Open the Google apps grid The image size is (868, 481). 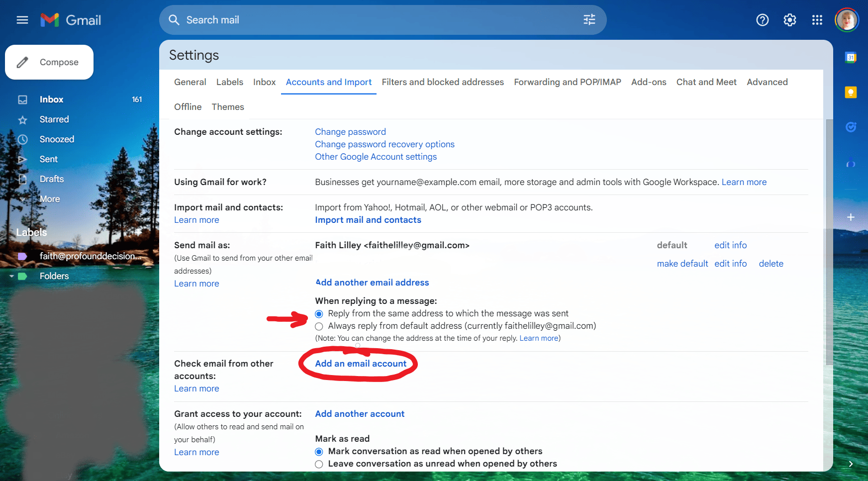pos(817,20)
